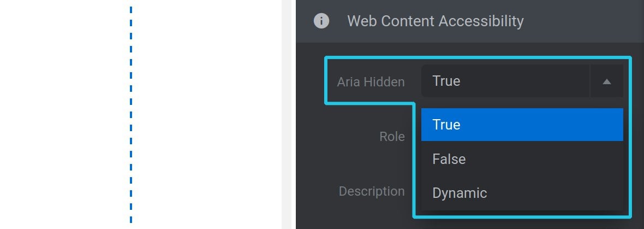Click the panel area beneath the Dynamic option
This screenshot has width=644, height=229.
[522, 223]
